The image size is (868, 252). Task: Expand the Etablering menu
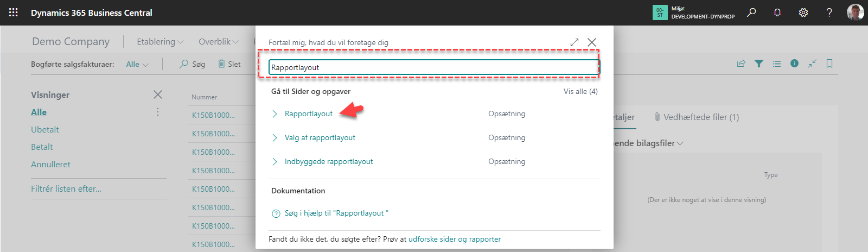[x=159, y=42]
